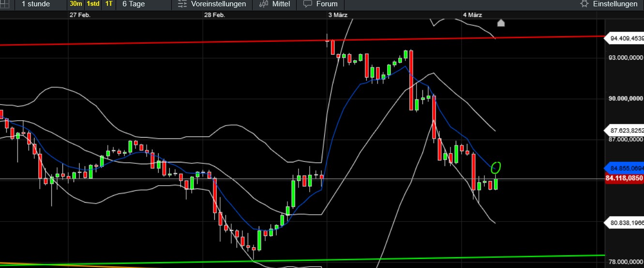
Task: Click the grey marker arrow near 4 März
Action: (x=501, y=23)
